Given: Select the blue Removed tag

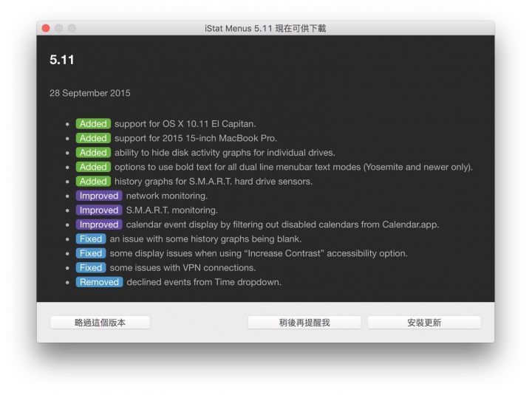Looking at the screenshot, I should 100,282.
